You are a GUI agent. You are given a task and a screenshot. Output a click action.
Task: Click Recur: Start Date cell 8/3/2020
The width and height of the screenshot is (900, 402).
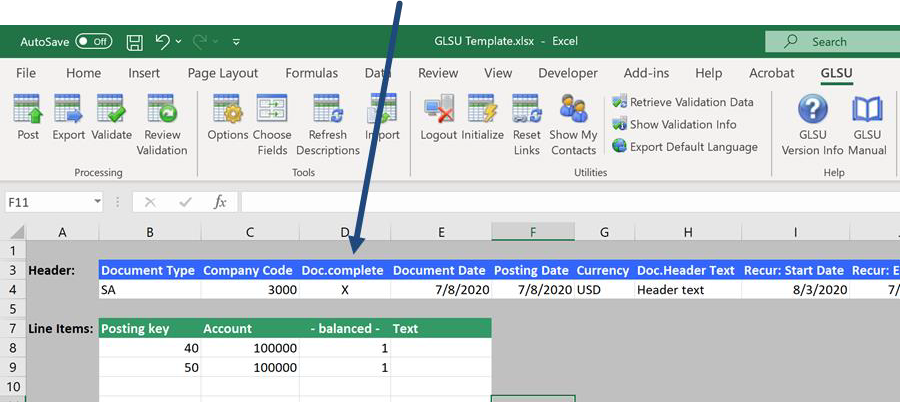click(796, 290)
